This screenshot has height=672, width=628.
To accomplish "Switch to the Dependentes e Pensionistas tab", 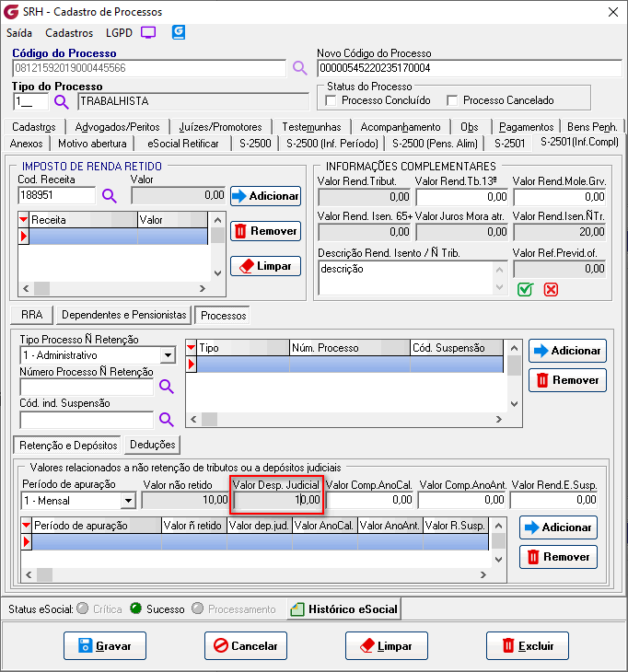I will (x=124, y=315).
